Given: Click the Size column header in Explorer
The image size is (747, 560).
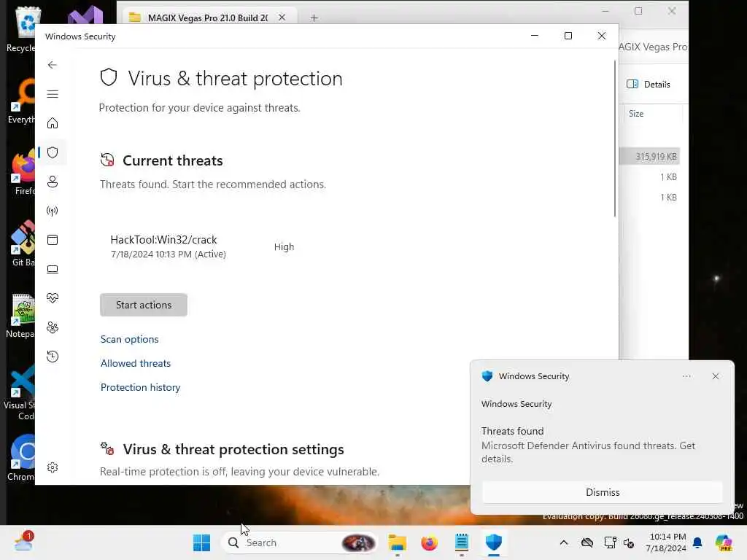Looking at the screenshot, I should click(x=636, y=113).
